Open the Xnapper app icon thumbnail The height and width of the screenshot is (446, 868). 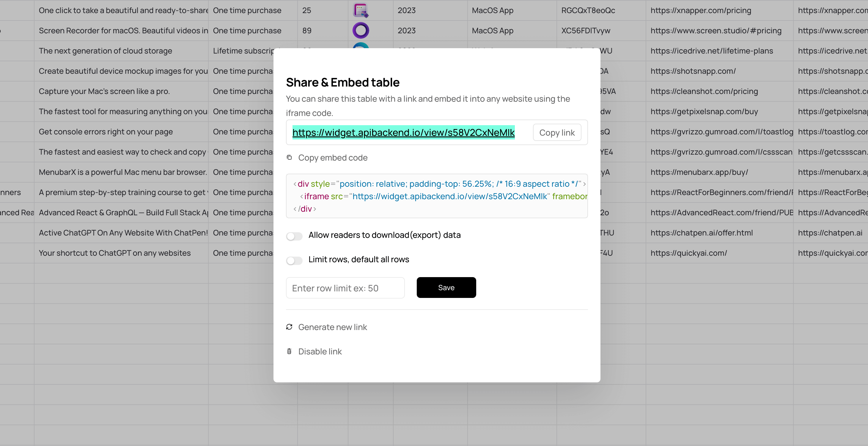tap(361, 10)
